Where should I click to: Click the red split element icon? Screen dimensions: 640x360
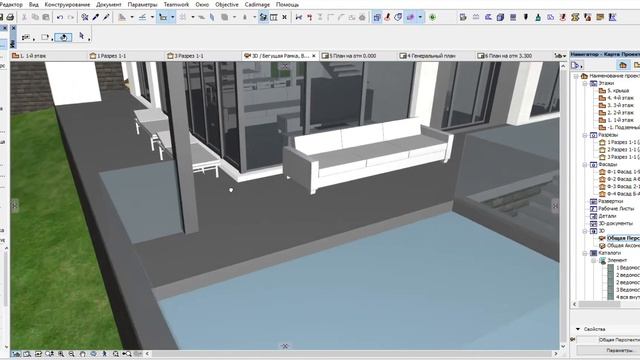point(309,17)
